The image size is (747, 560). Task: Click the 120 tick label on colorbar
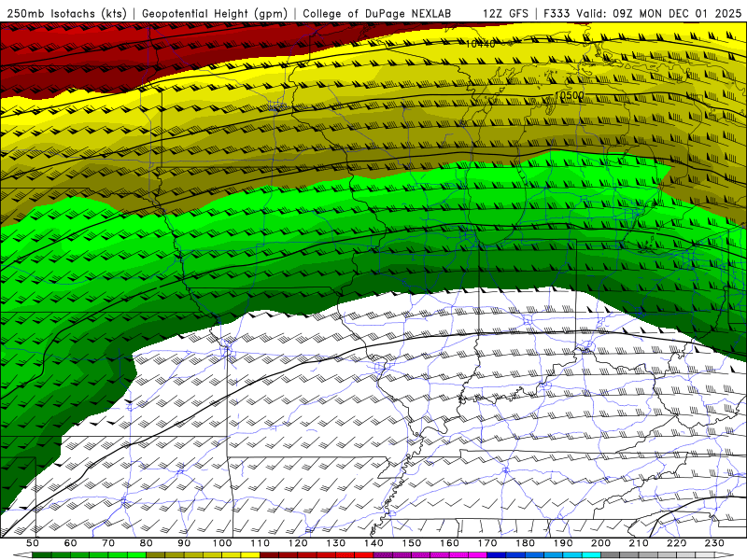coord(298,543)
